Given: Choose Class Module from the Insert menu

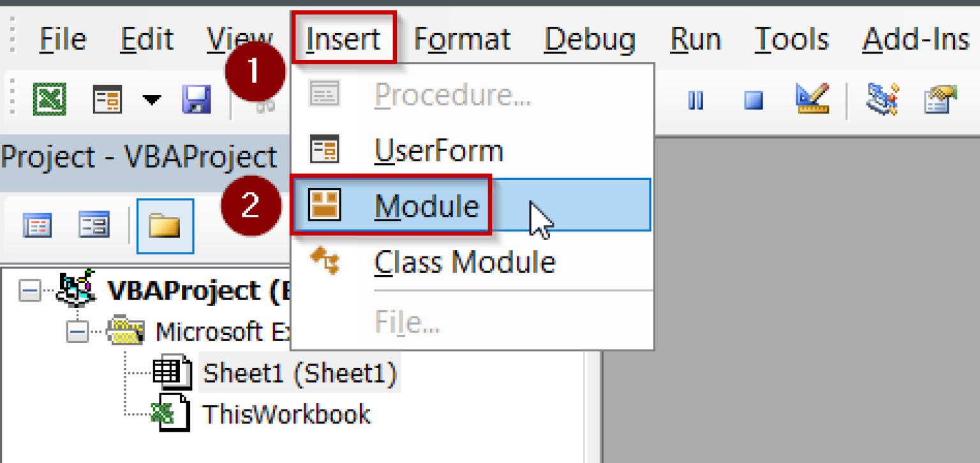Looking at the screenshot, I should tap(466, 261).
